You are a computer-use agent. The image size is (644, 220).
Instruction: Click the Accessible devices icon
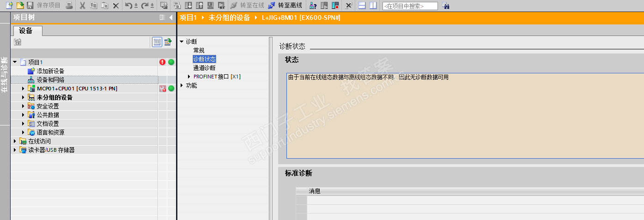click(313, 6)
